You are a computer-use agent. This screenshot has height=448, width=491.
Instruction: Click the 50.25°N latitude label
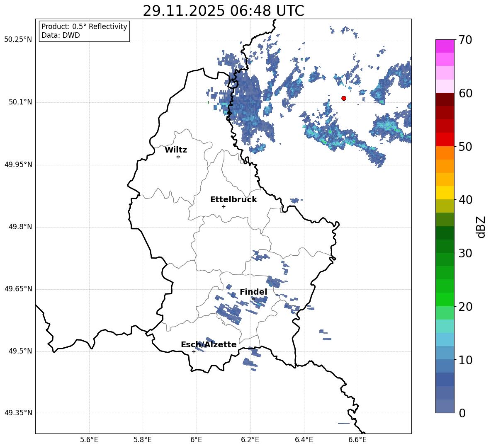(x=18, y=40)
